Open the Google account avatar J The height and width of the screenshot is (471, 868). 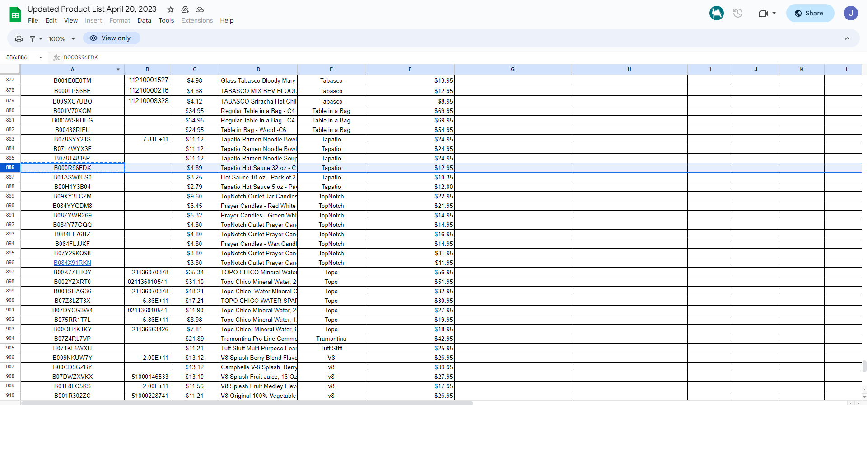851,13
